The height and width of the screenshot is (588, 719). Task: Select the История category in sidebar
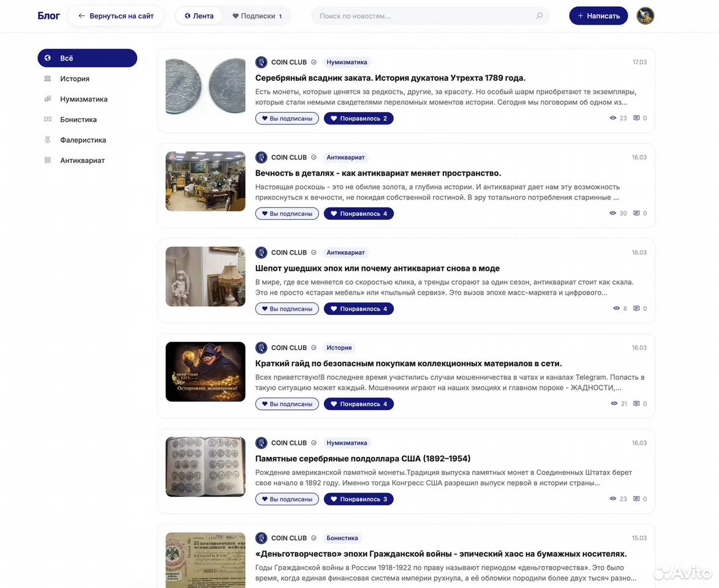pyautogui.click(x=87, y=78)
